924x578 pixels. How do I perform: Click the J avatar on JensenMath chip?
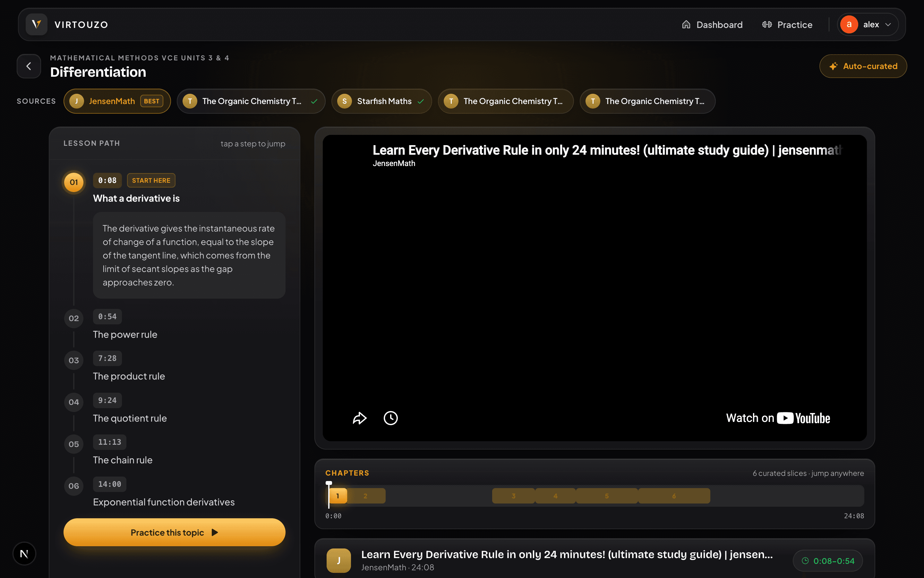pos(76,101)
